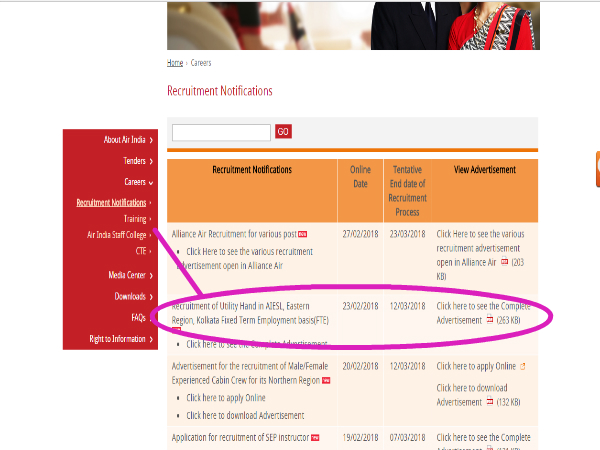Open About Air India sidebar menu
This screenshot has width=600, height=450.
[x=124, y=140]
